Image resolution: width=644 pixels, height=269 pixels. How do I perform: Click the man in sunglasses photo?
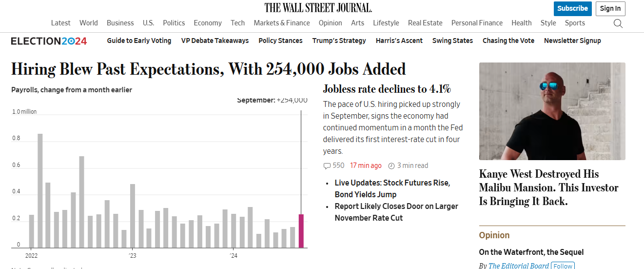click(x=552, y=111)
